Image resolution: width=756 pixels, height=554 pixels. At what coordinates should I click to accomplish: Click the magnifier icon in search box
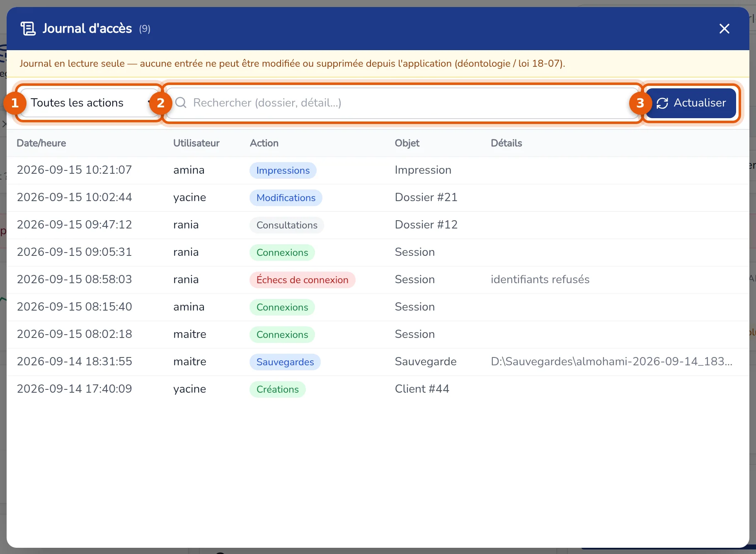coord(181,103)
